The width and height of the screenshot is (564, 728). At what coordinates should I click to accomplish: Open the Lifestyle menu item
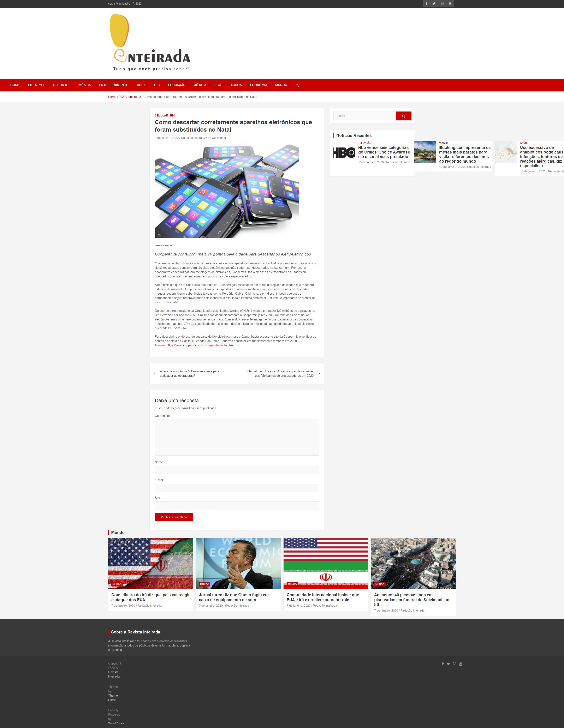click(36, 85)
